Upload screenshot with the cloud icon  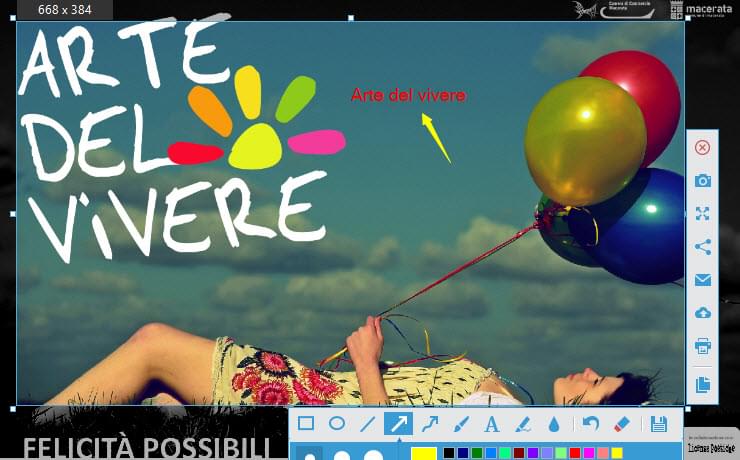point(702,313)
